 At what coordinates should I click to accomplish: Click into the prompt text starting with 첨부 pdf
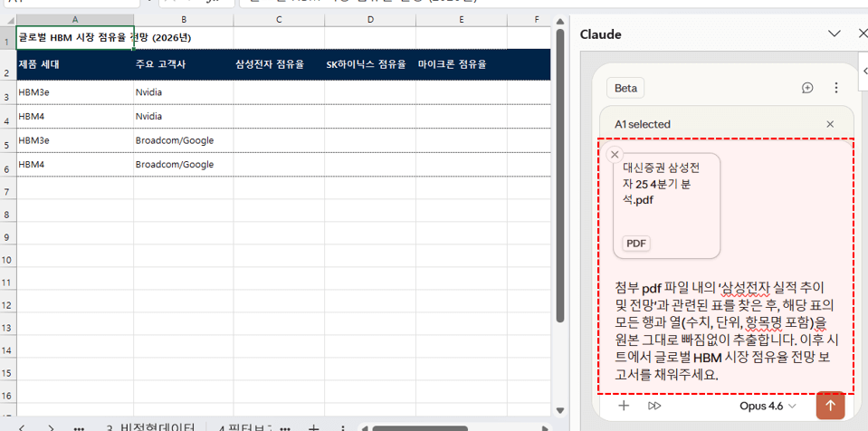point(725,331)
